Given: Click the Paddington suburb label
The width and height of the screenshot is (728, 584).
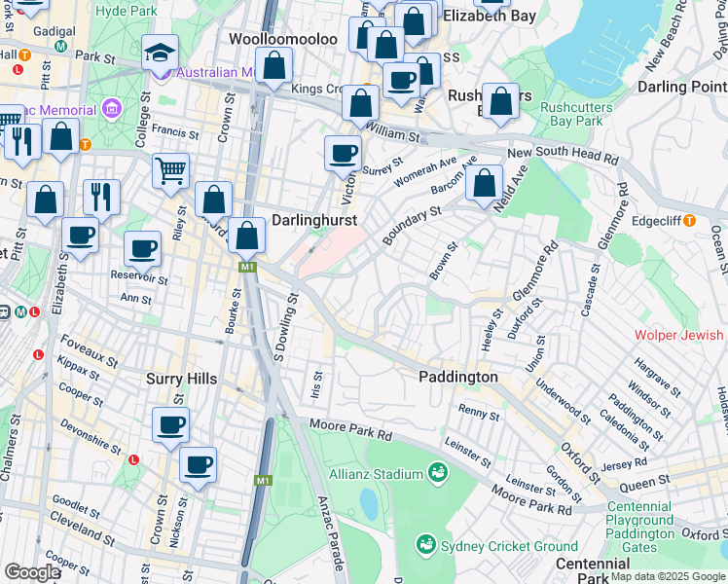Looking at the screenshot, I should [x=458, y=377].
